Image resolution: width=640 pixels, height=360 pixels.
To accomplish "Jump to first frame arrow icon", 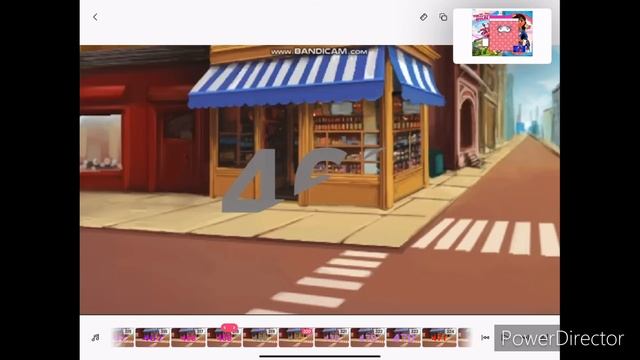I will 485,338.
